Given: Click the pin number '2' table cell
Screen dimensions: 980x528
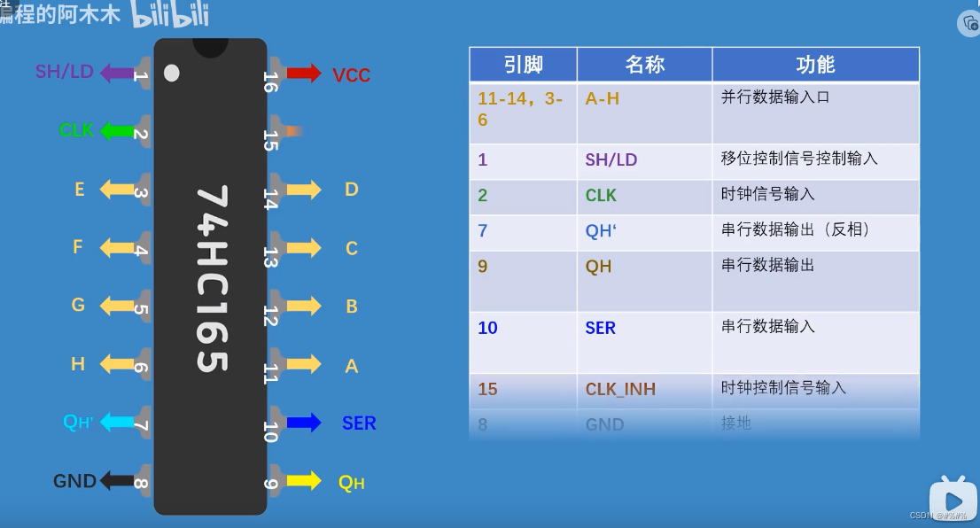Looking at the screenshot, I should pos(523,198).
